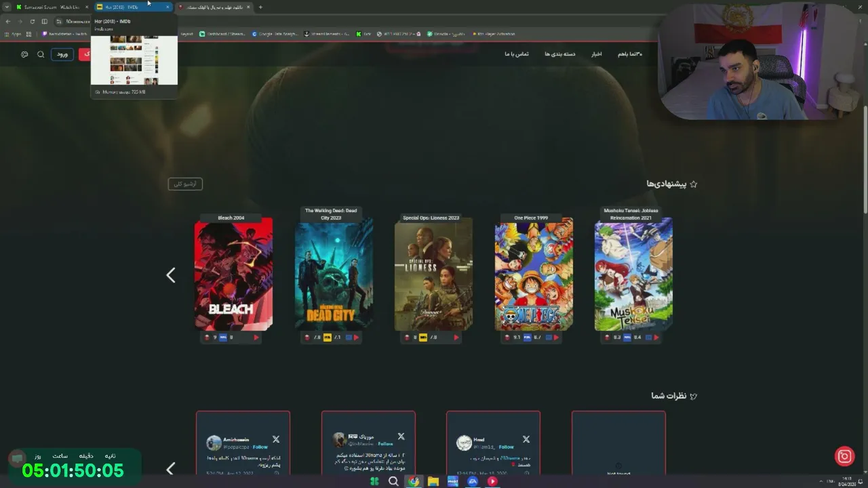Open the ۳۰نما باهم menu item
Image resolution: width=868 pixels, height=488 pixels.
point(629,54)
